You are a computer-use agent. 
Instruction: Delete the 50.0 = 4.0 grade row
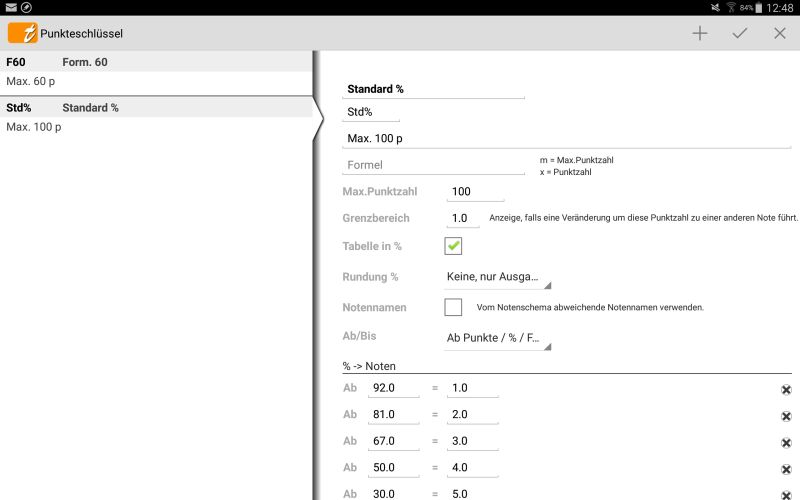pos(786,469)
